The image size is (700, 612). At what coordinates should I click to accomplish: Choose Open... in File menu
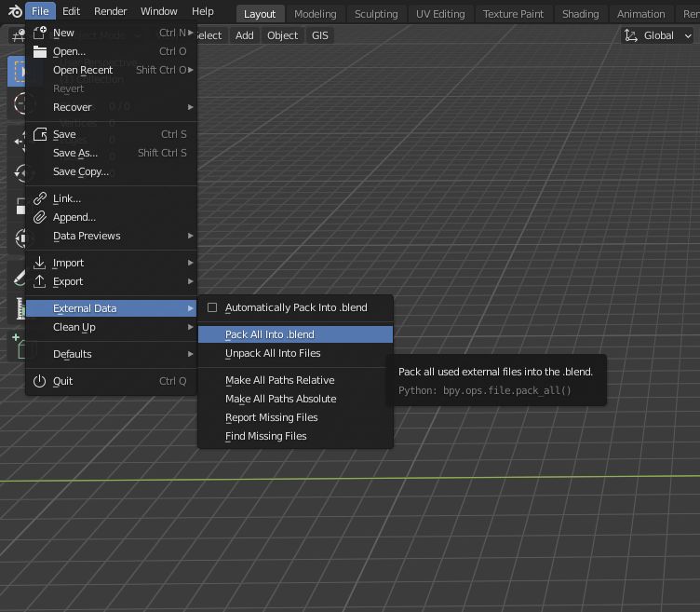pyautogui.click(x=111, y=51)
